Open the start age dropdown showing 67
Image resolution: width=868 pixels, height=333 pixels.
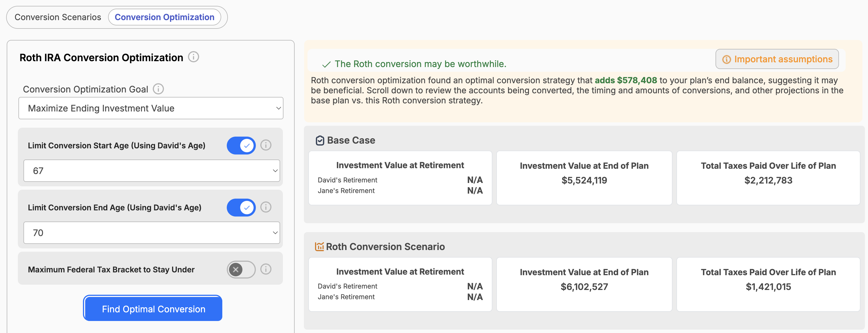[152, 170]
